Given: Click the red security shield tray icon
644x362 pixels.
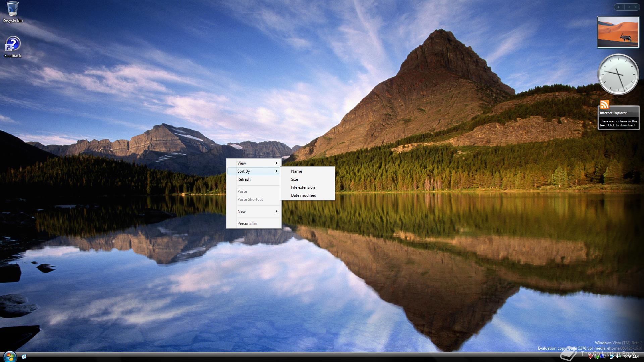Looking at the screenshot, I should pos(591,356).
